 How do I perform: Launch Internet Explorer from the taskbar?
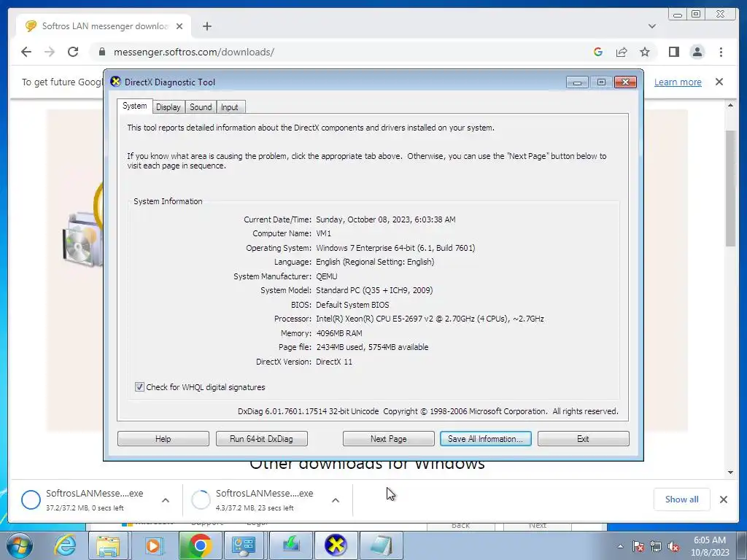(65, 545)
